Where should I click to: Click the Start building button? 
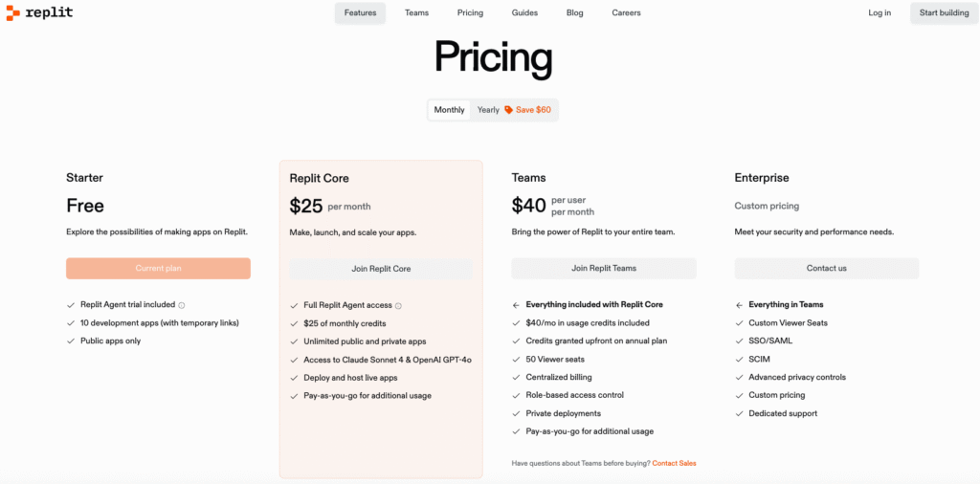tap(944, 13)
